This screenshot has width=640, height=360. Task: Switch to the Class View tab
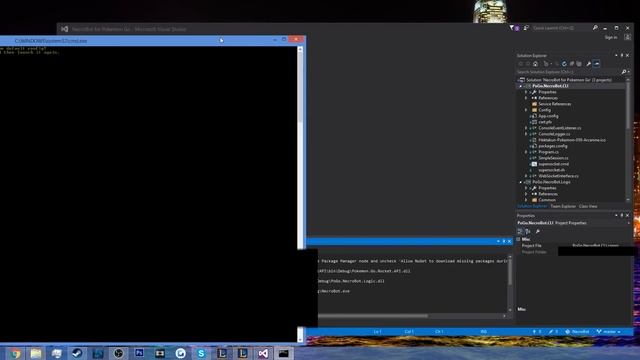[x=588, y=207]
